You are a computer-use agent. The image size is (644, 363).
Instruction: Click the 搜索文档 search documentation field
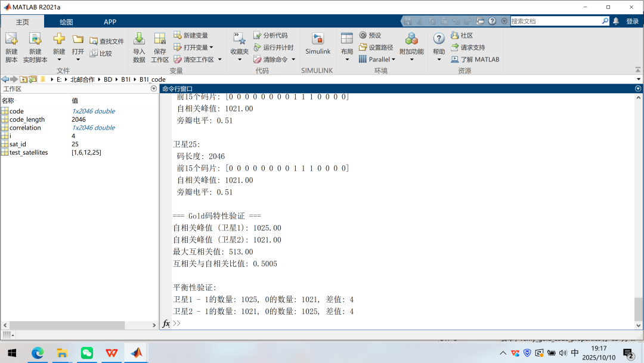556,21
